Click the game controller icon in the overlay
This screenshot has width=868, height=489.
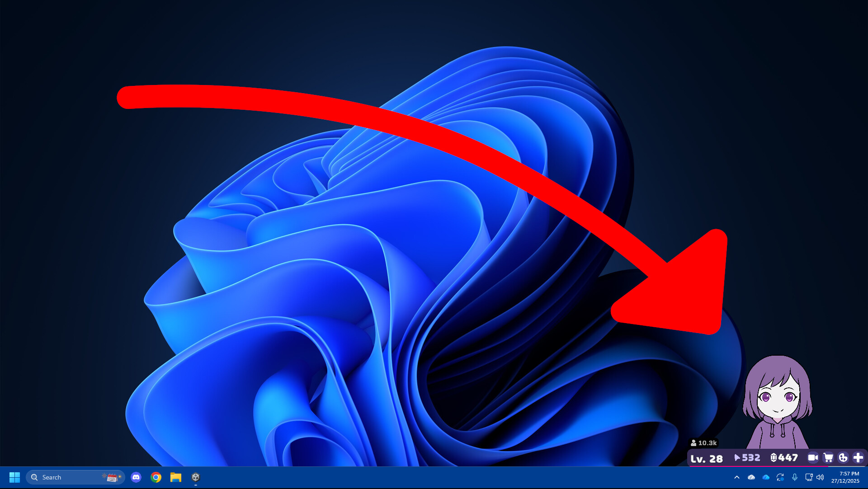click(844, 458)
